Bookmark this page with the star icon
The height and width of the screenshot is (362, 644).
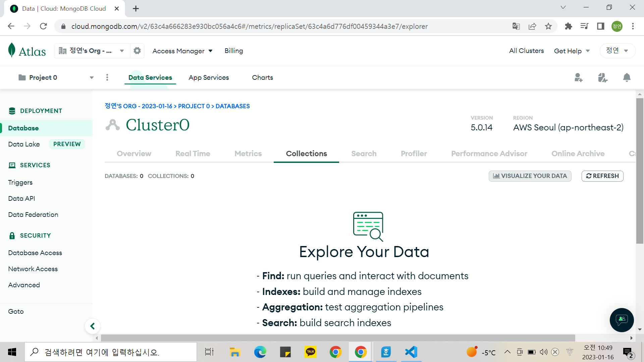point(548,26)
